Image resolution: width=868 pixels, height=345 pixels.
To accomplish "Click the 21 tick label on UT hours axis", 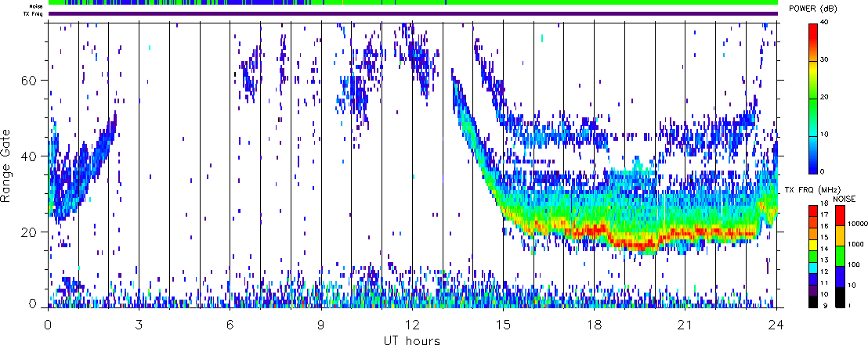I will [685, 323].
